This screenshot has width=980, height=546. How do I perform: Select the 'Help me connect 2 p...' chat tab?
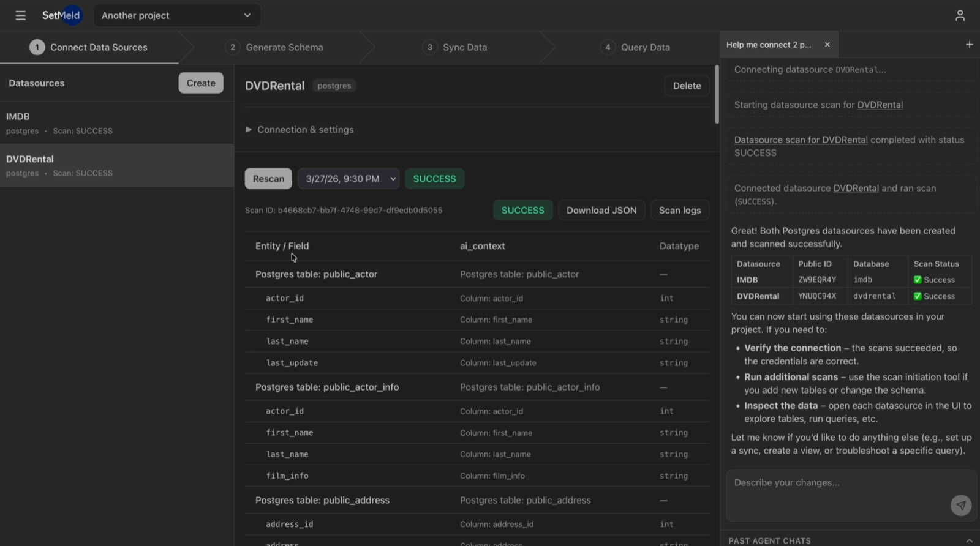coord(769,45)
